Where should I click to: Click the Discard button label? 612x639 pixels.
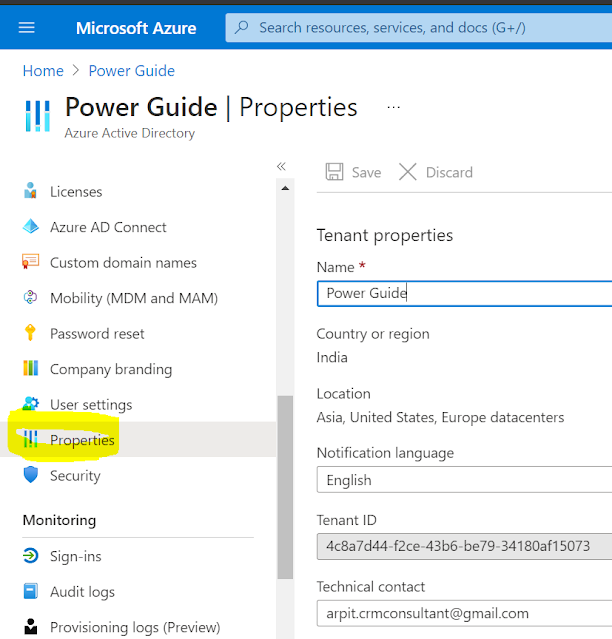(449, 172)
